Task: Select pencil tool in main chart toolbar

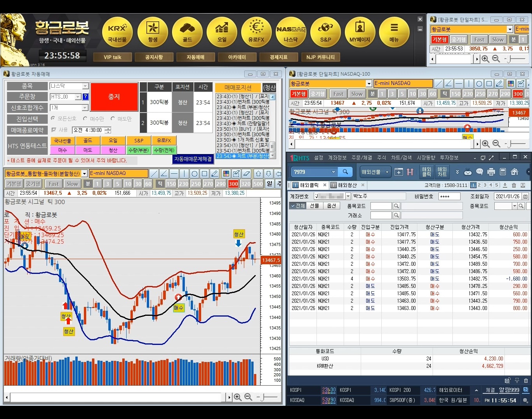Action: click(214, 173)
